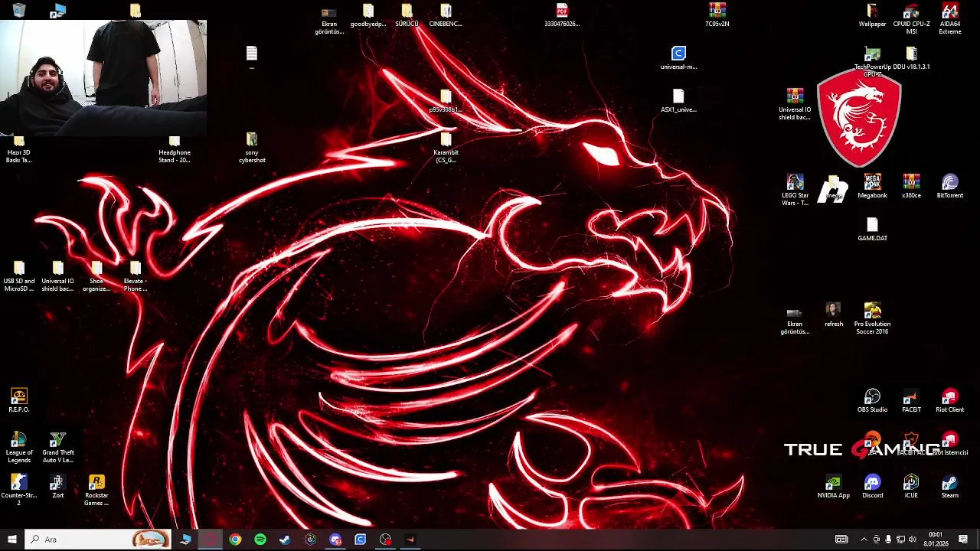Select the BitTorrent desktop icon

point(949,187)
